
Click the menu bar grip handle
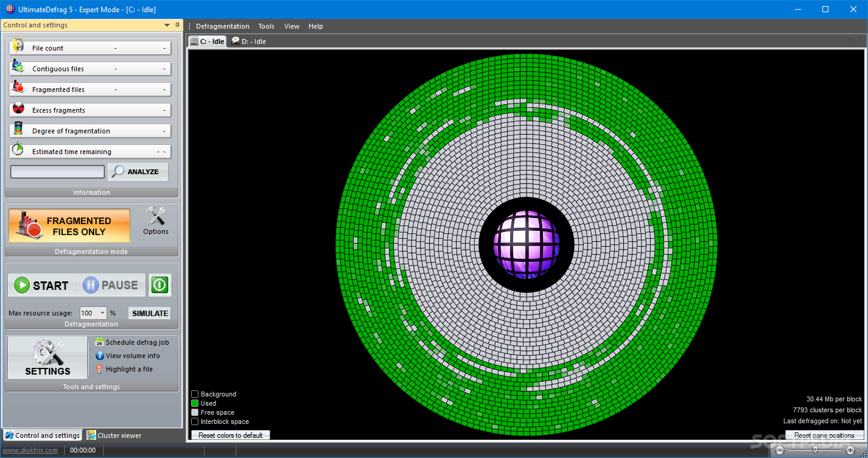189,26
